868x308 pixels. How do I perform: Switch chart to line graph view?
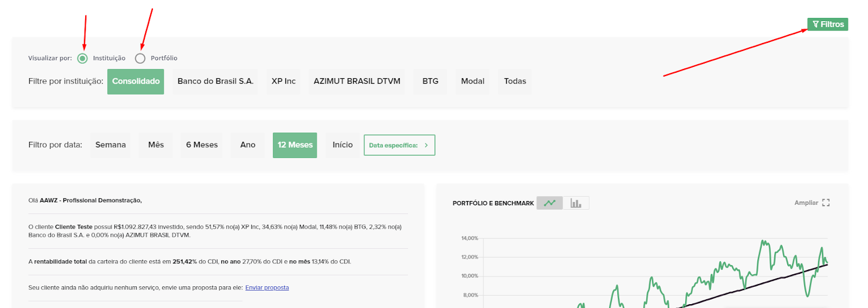pyautogui.click(x=550, y=203)
